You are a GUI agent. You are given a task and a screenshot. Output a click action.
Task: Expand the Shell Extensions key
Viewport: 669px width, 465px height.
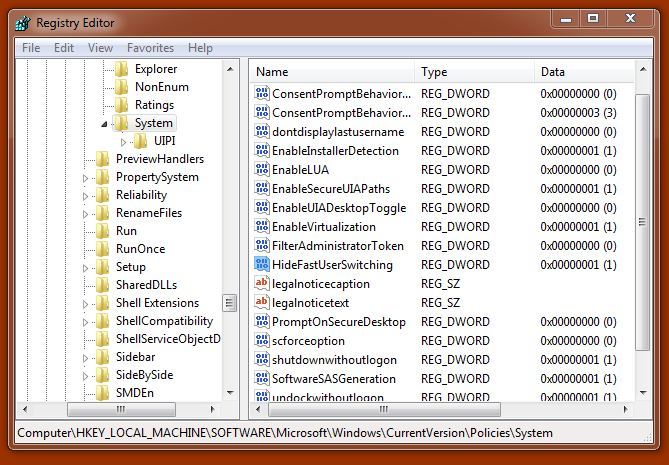85,304
